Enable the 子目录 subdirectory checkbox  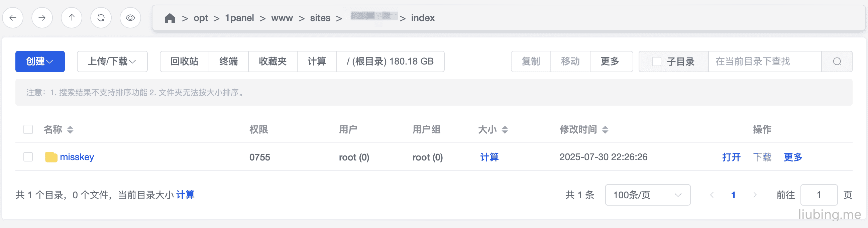pos(656,62)
